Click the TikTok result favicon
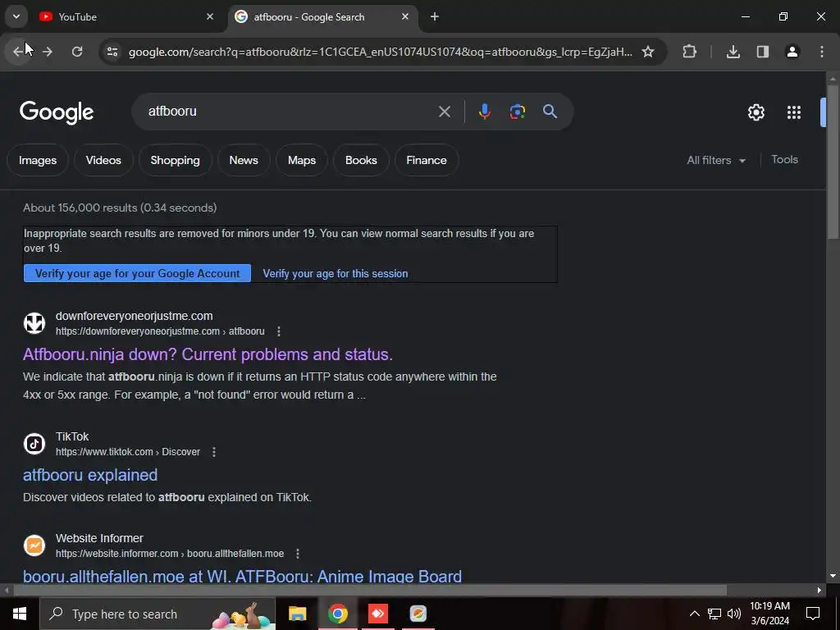This screenshot has width=840, height=630. point(34,444)
